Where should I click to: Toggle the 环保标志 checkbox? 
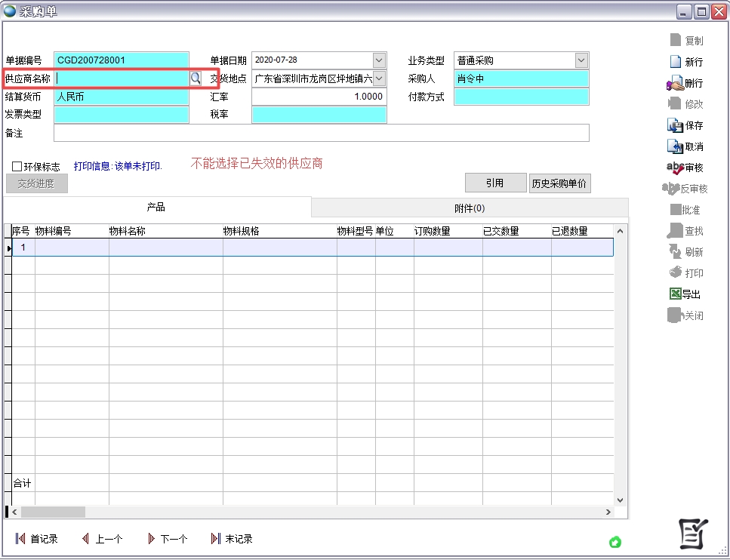click(x=17, y=167)
